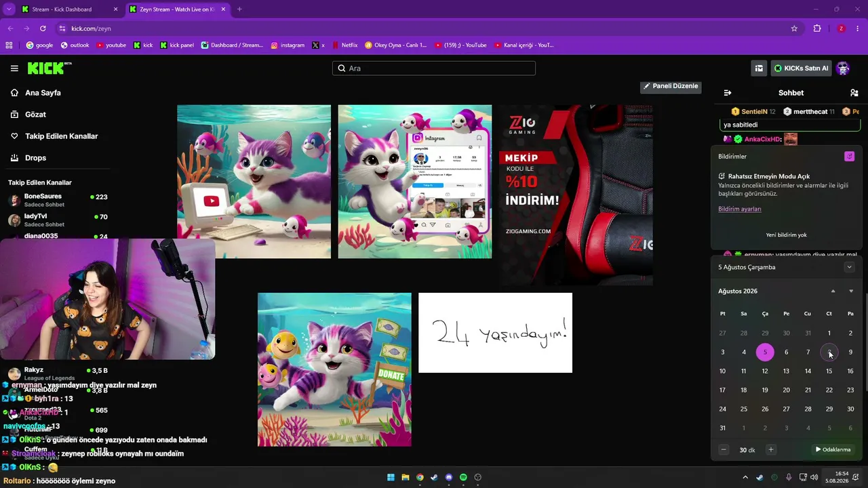This screenshot has width=868, height=488.
Task: Show hidden system tray icons
Action: point(746,477)
